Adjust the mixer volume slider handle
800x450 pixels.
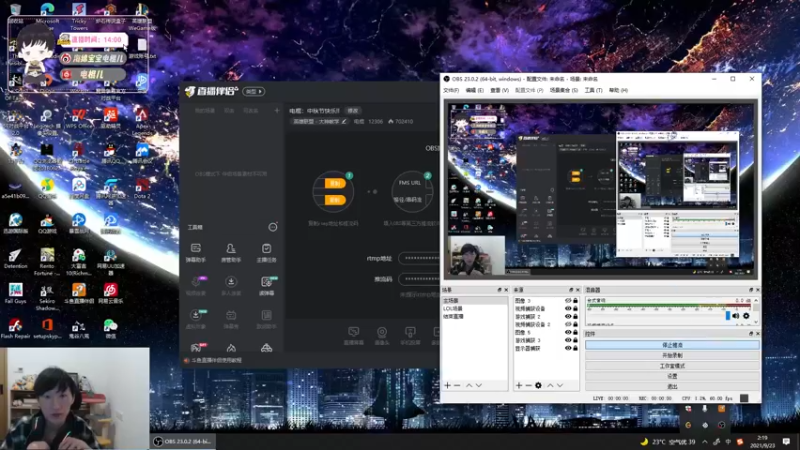pos(728,316)
